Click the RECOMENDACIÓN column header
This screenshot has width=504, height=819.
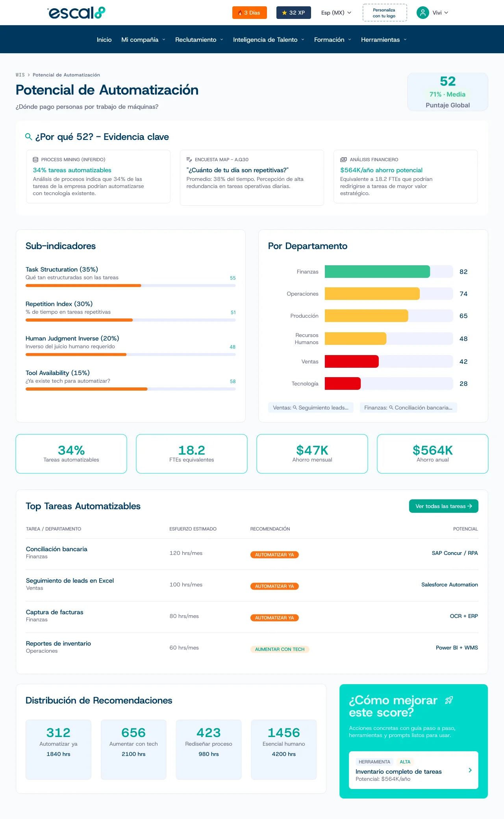[270, 529]
